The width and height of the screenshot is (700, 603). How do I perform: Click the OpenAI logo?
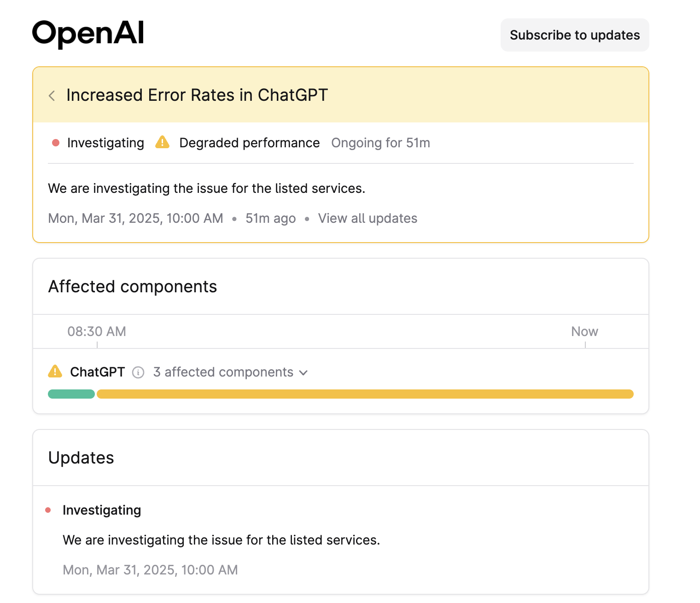(88, 34)
